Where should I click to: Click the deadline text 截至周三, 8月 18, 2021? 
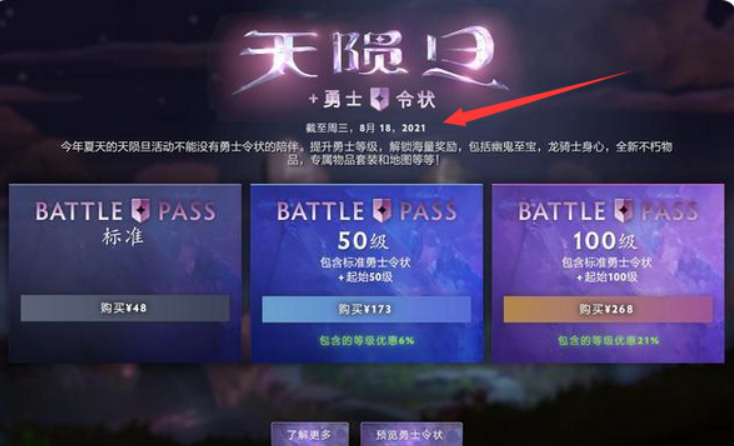coord(366,128)
